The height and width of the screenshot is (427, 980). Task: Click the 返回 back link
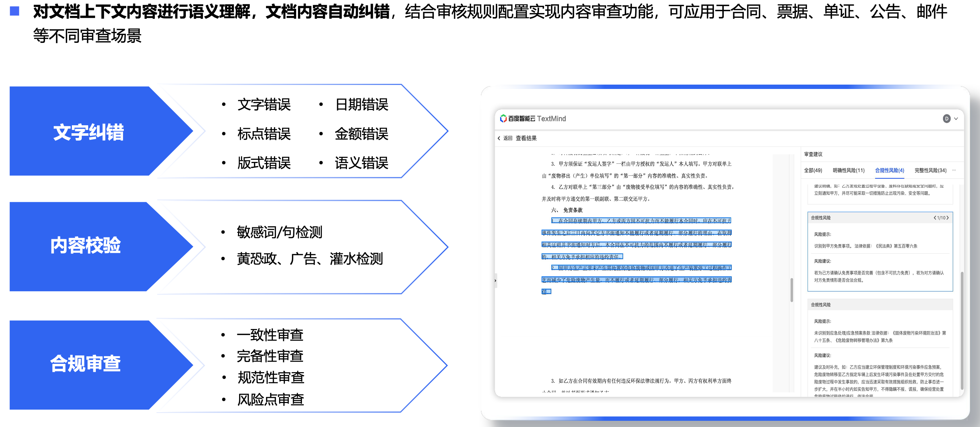tap(507, 138)
